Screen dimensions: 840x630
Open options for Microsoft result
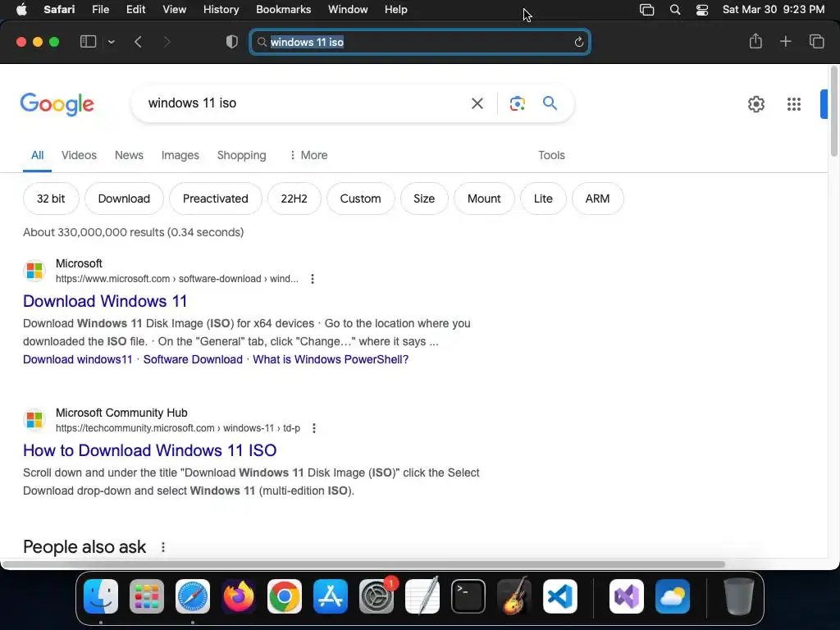(x=313, y=279)
